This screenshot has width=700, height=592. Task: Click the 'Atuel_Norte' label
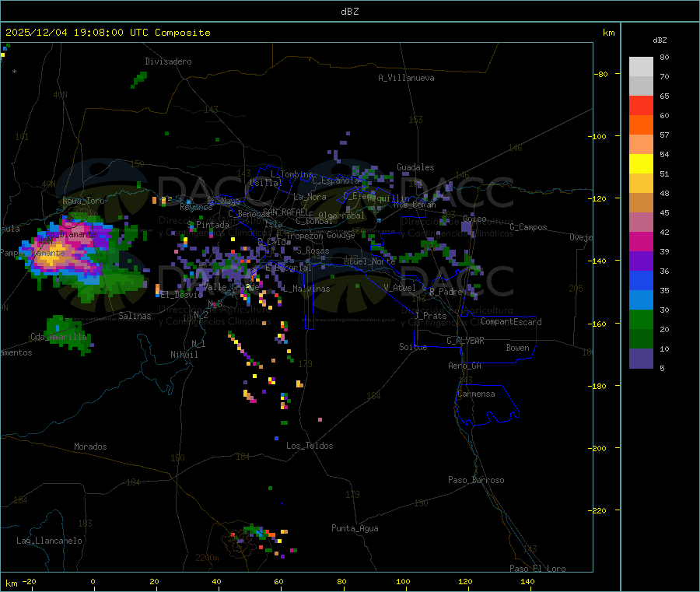coord(369,261)
